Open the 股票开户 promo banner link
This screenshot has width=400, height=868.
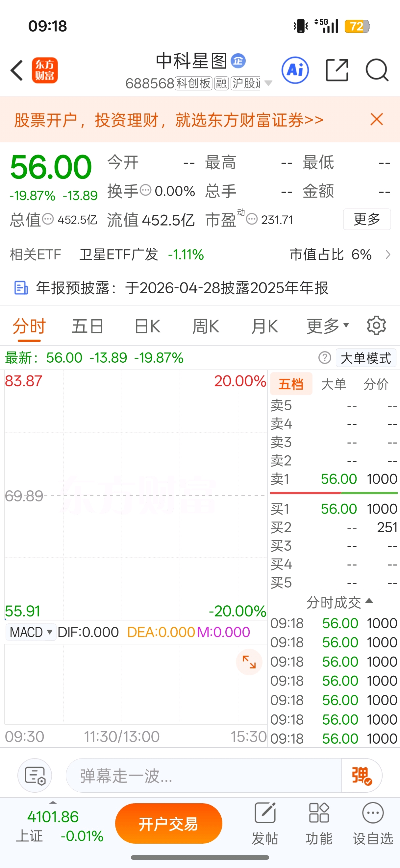pyautogui.click(x=169, y=120)
